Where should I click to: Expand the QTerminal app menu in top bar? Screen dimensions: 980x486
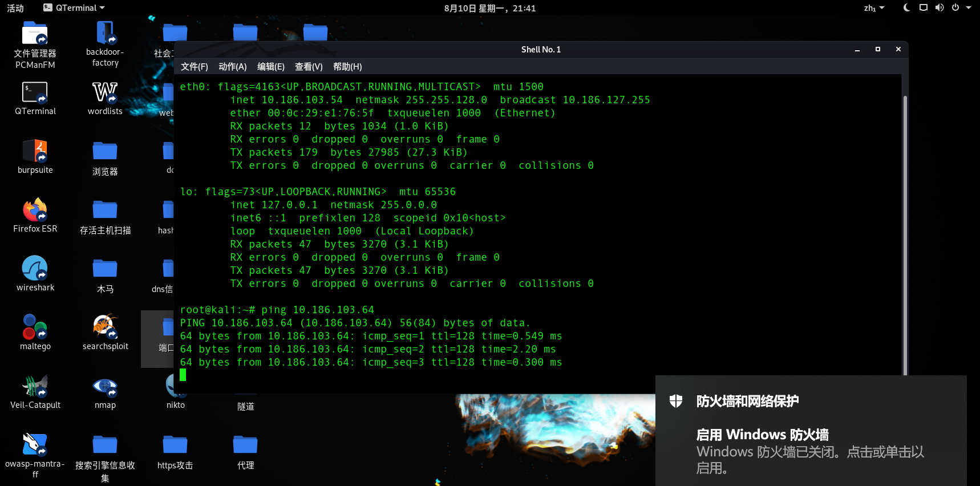point(74,7)
